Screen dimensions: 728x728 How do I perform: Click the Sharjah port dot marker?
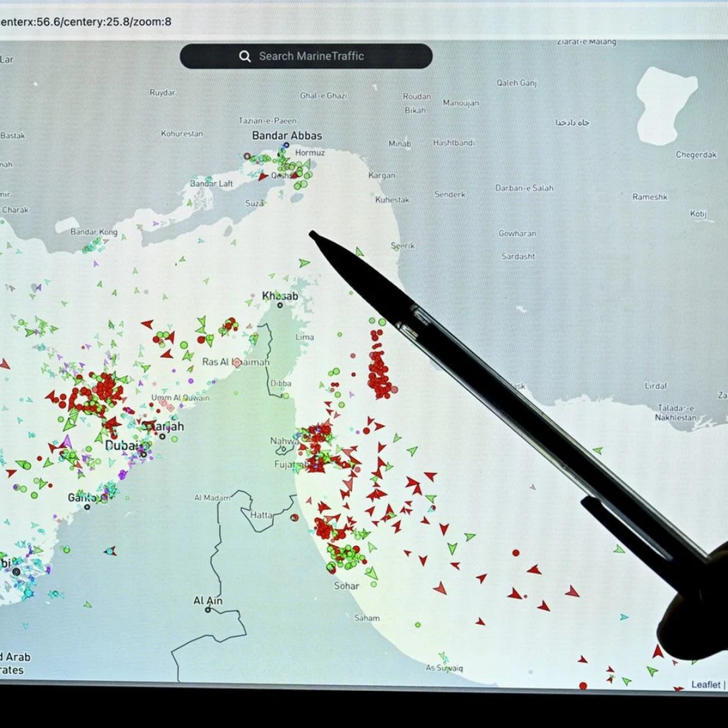pyautogui.click(x=162, y=436)
